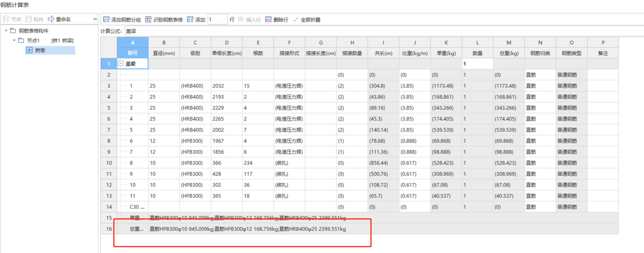Click the 单根长度(cm) header cell
644x253 pixels.
pos(227,53)
